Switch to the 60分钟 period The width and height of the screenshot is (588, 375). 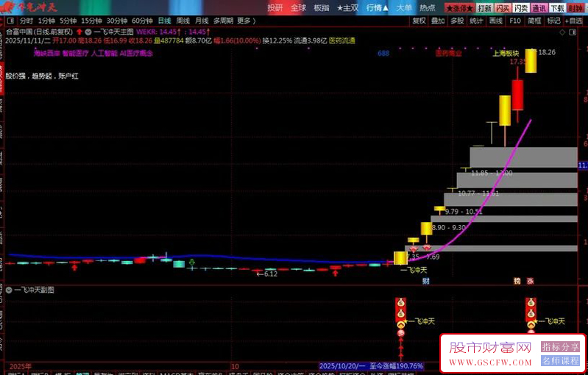pos(142,21)
